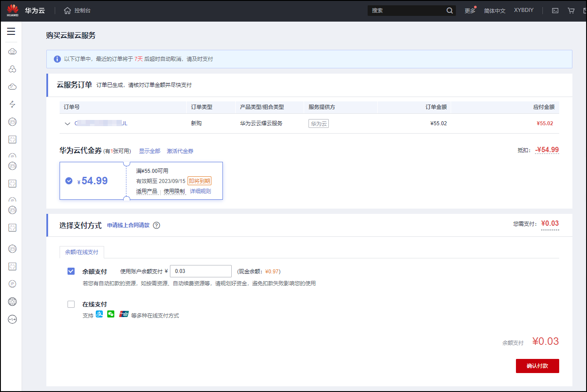Open the blurred order number link
The height and width of the screenshot is (392, 587).
point(101,123)
